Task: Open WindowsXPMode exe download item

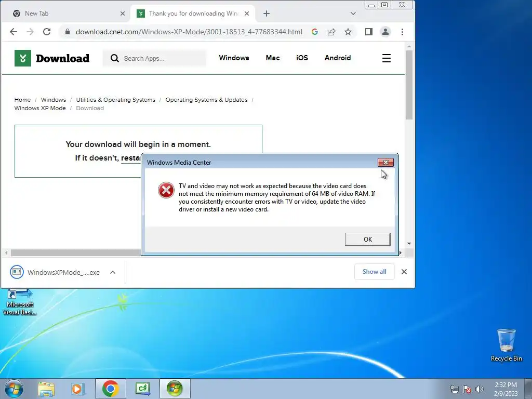Action: [x=55, y=272]
